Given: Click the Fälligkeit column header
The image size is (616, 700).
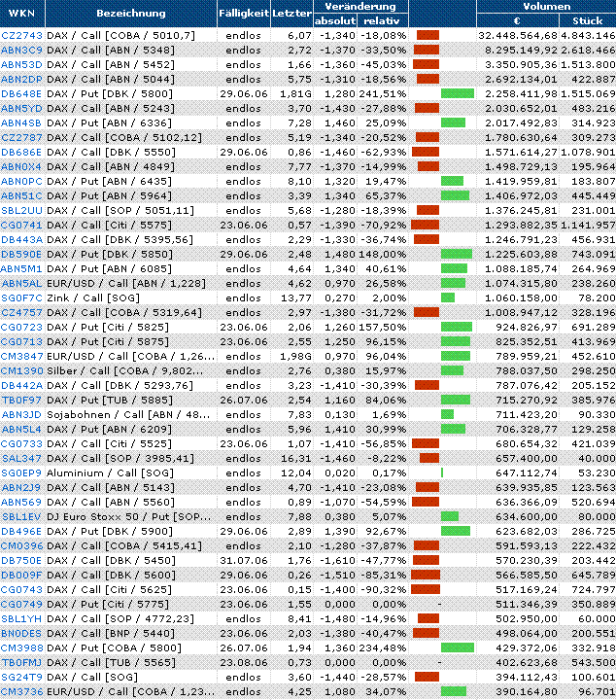Looking at the screenshot, I should [x=244, y=13].
